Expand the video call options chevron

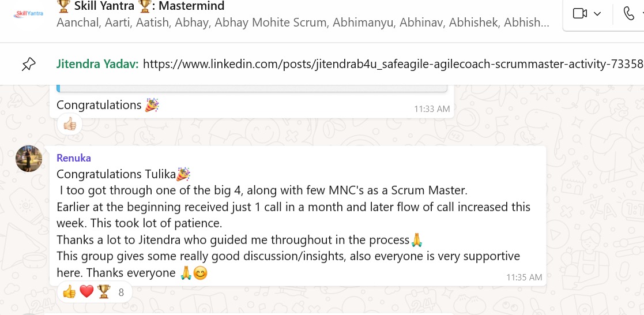click(597, 13)
